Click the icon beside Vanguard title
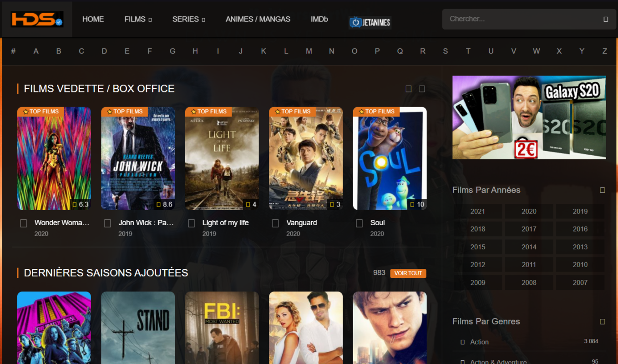The image size is (618, 364). [x=275, y=223]
